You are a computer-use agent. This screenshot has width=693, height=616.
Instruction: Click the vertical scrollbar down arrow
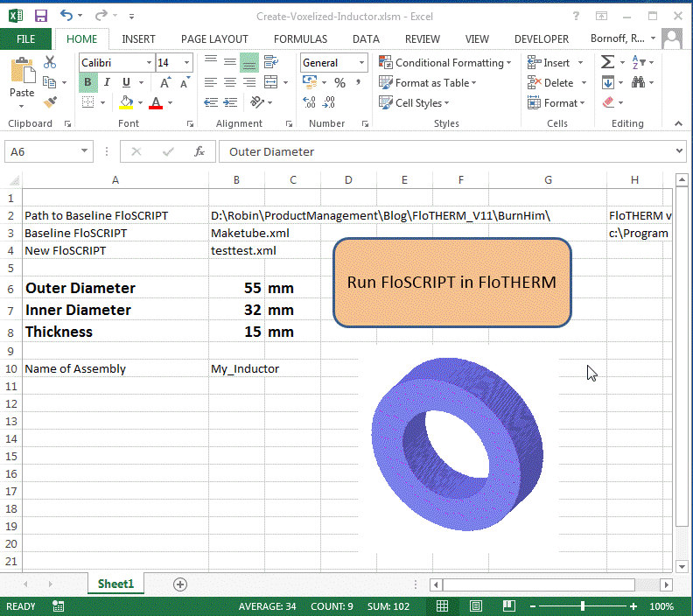pos(682,566)
